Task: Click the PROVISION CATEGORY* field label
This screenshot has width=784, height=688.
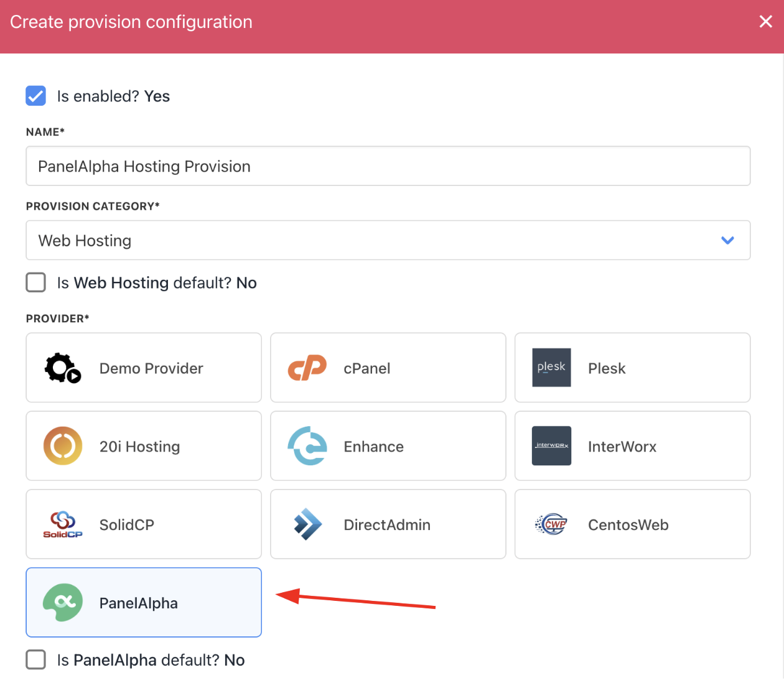Action: click(93, 206)
